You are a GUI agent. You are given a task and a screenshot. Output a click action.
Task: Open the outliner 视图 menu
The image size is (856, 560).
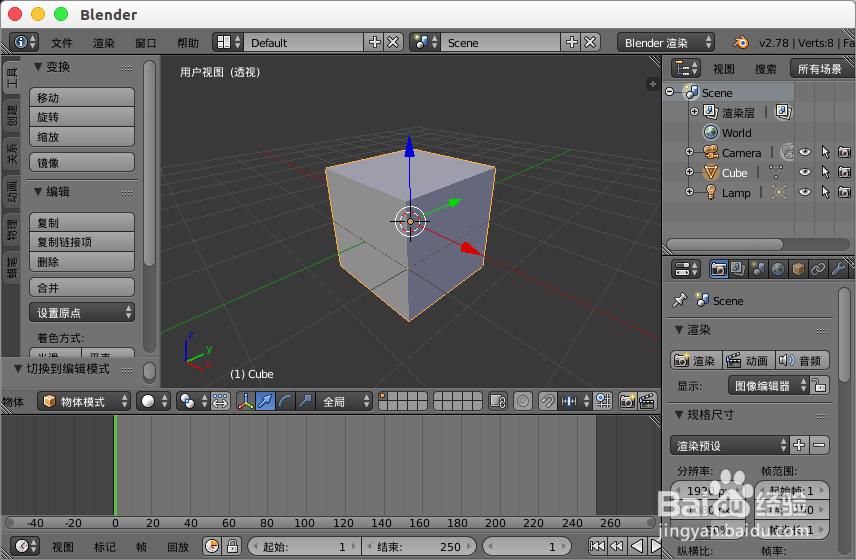click(x=723, y=69)
